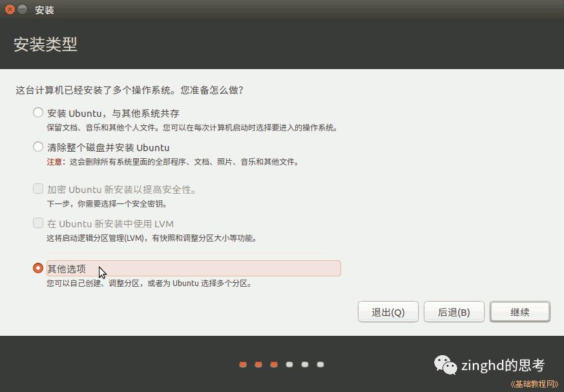Click the third orange progress dot

274,365
